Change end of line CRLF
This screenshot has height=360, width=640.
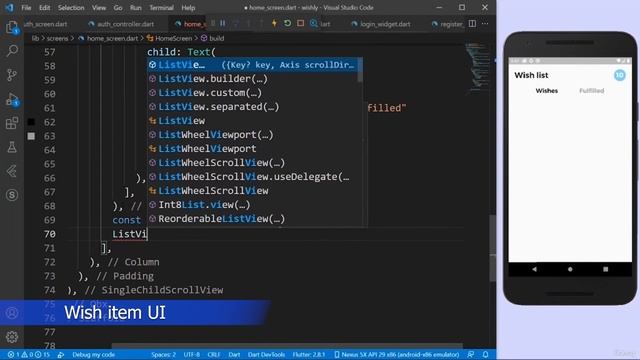tap(213, 355)
